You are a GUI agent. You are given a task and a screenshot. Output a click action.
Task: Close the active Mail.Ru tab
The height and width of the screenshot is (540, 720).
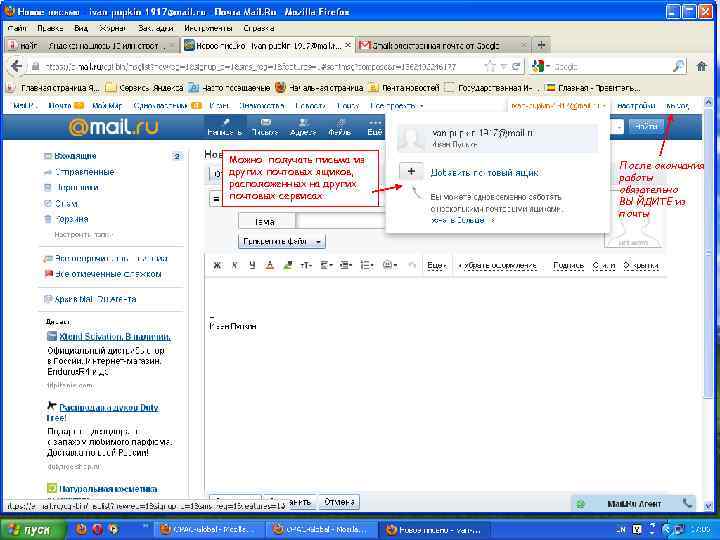click(x=348, y=45)
